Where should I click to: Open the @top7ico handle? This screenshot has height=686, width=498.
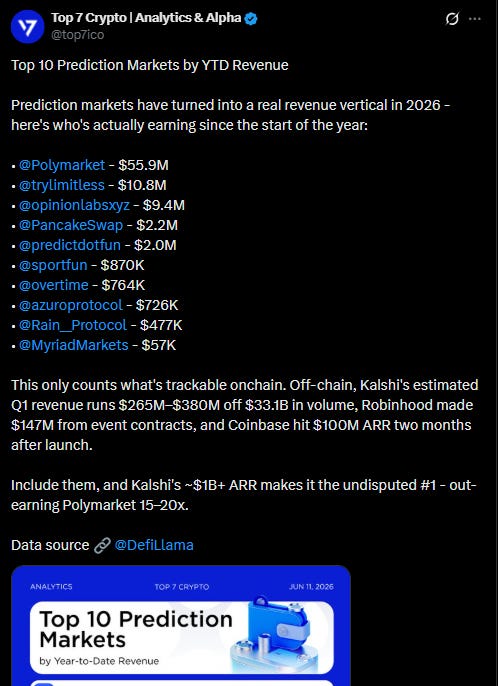click(77, 35)
